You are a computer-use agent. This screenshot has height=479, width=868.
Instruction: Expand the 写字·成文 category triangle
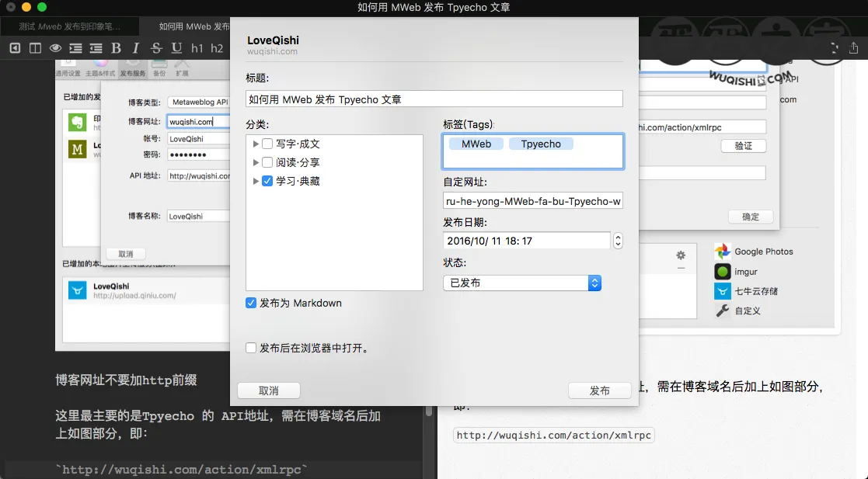click(x=256, y=144)
